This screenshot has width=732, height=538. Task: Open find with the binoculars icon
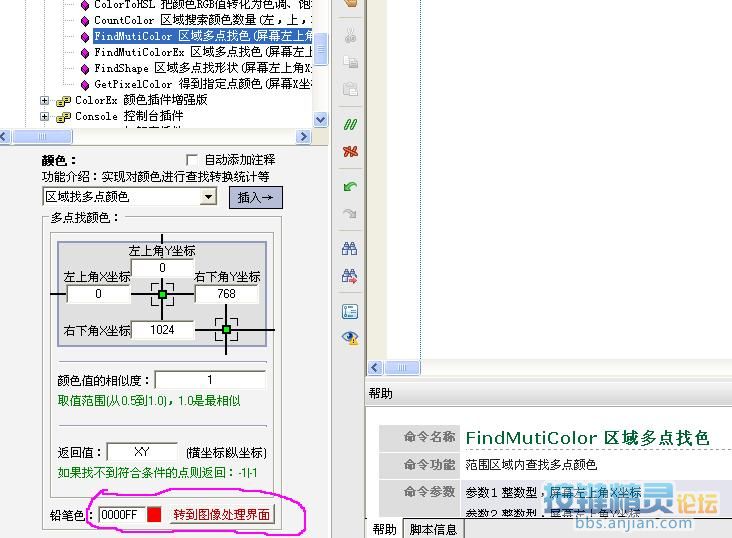pos(350,248)
